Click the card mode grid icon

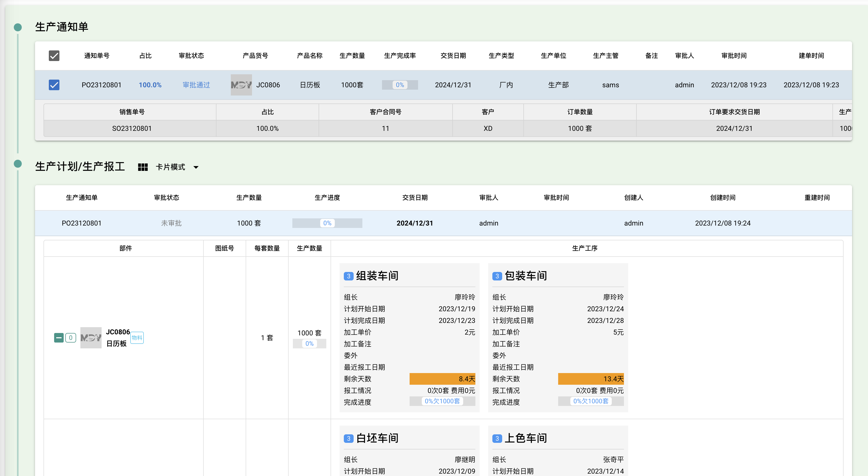point(143,167)
